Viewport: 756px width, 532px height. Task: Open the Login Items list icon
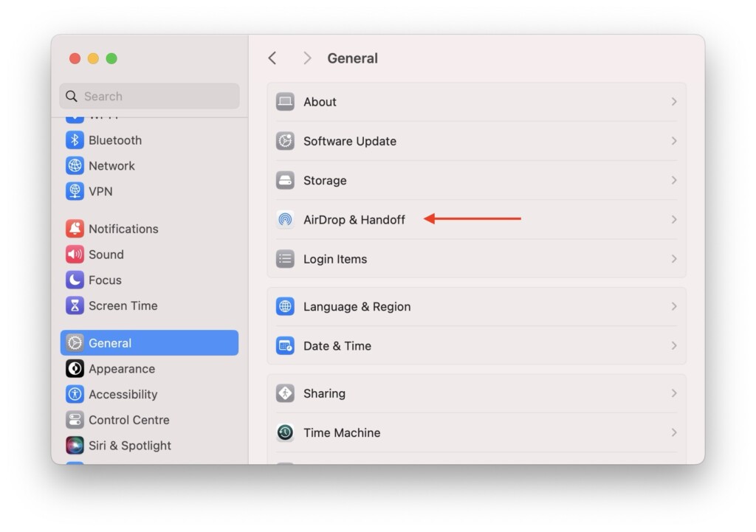pyautogui.click(x=285, y=259)
